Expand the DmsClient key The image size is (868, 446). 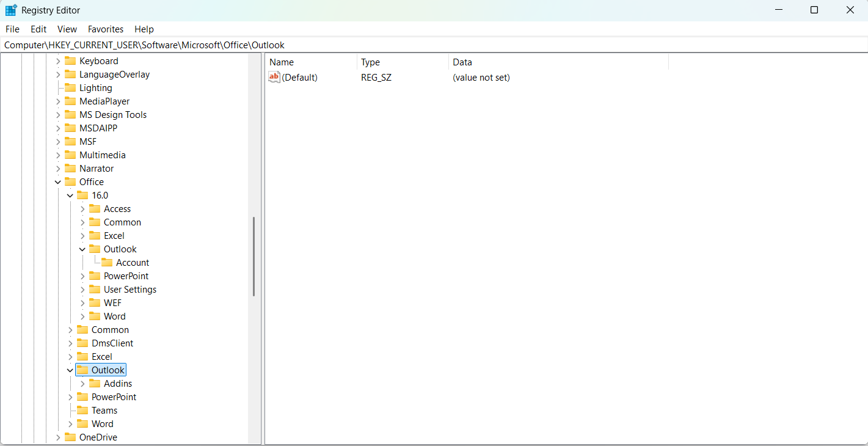[70, 343]
